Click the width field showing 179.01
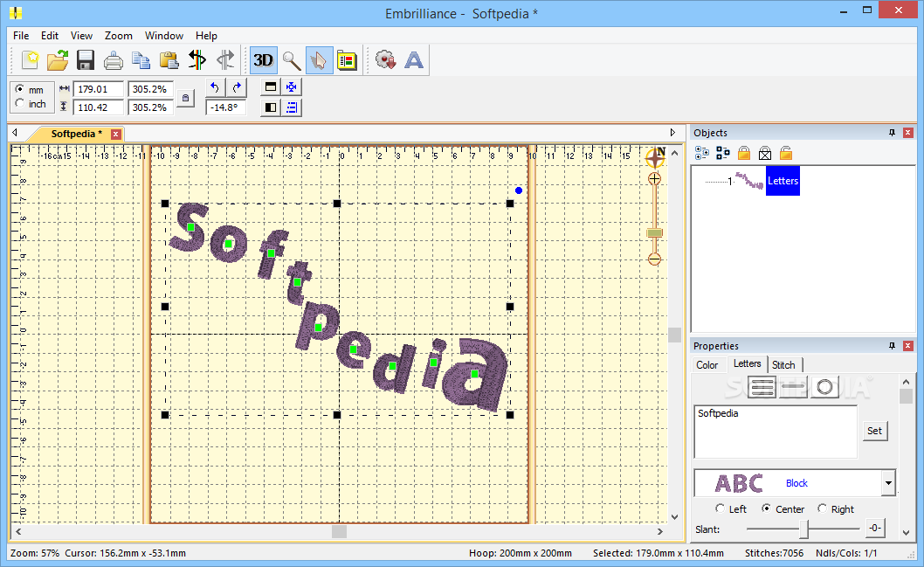This screenshot has height=567, width=924. coord(99,89)
